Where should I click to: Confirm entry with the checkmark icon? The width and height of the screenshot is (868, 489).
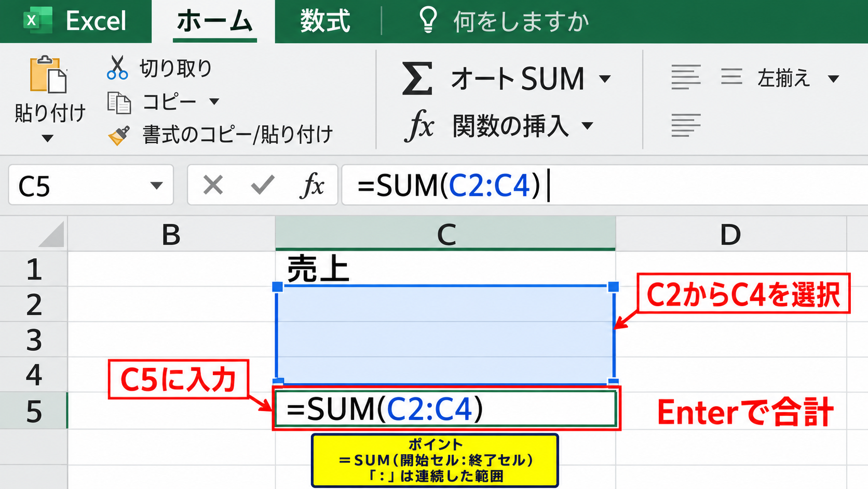coord(263,185)
